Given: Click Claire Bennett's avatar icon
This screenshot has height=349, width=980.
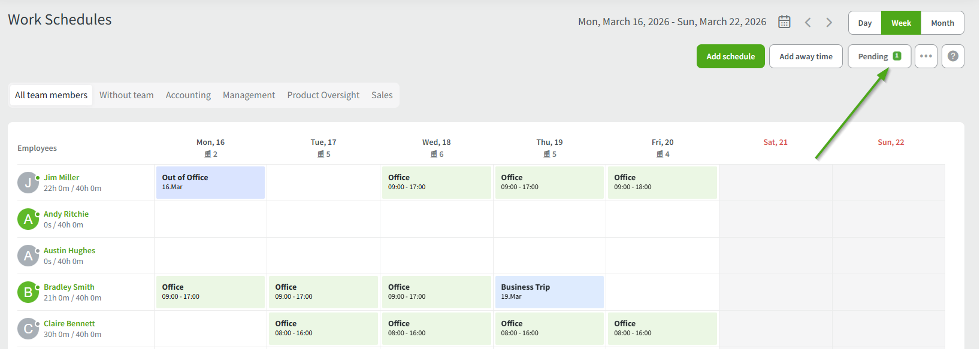Looking at the screenshot, I should [28, 329].
